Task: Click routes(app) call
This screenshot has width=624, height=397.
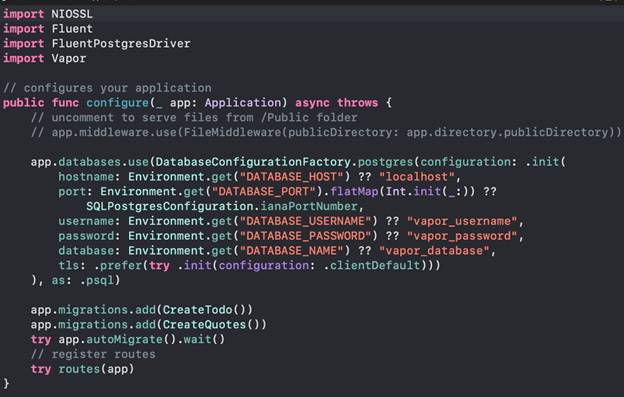Action: (96, 369)
